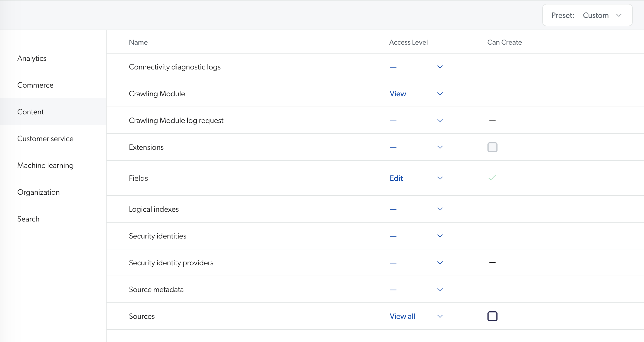The image size is (644, 342).
Task: Select the Search sidebar item
Action: click(28, 219)
